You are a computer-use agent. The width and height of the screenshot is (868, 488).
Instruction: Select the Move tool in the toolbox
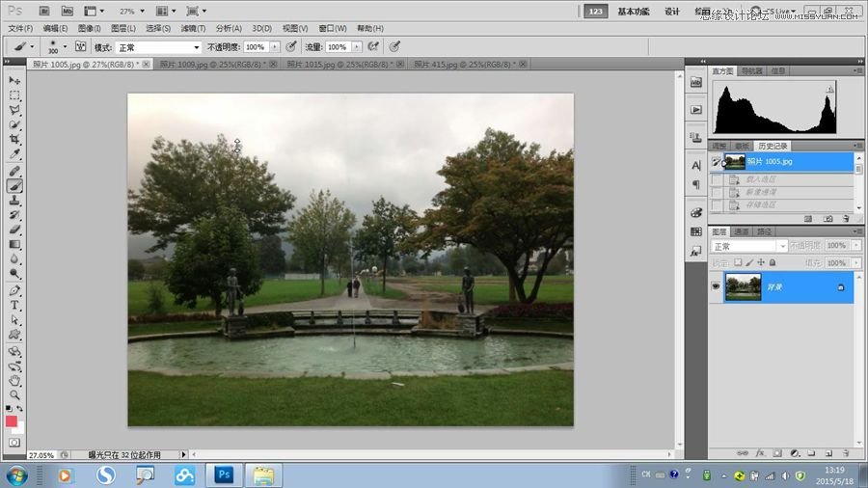(x=14, y=80)
